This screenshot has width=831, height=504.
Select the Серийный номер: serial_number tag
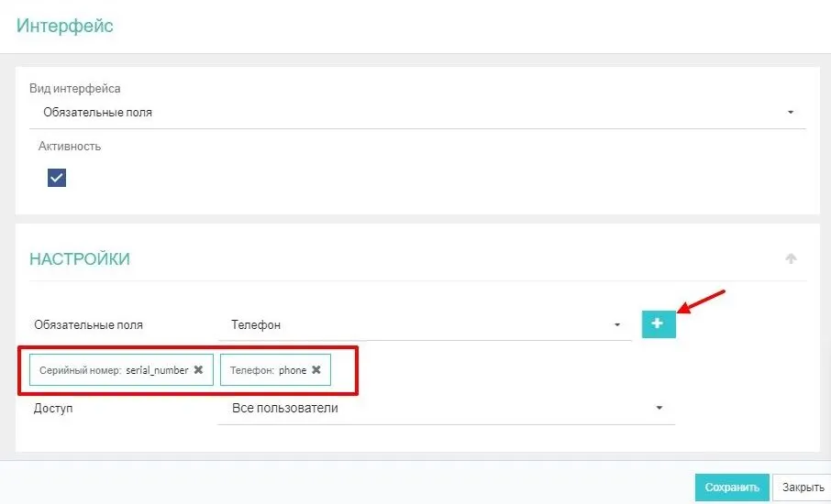[114, 370]
